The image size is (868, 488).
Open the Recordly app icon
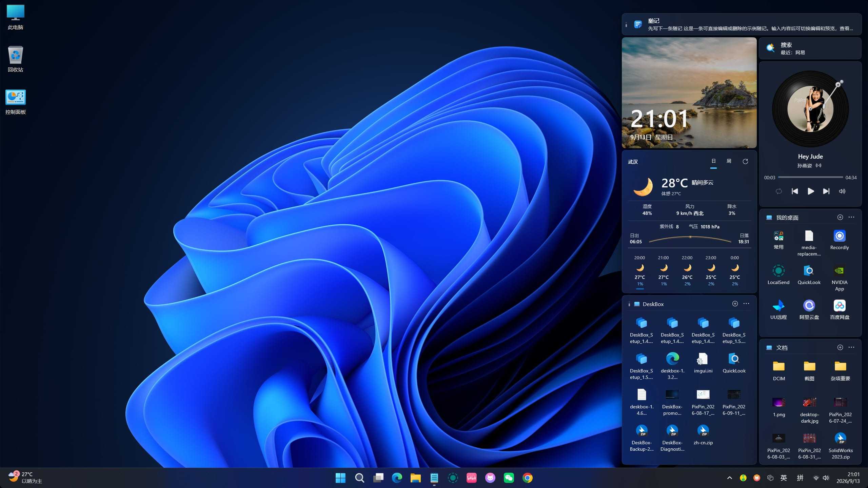point(840,240)
